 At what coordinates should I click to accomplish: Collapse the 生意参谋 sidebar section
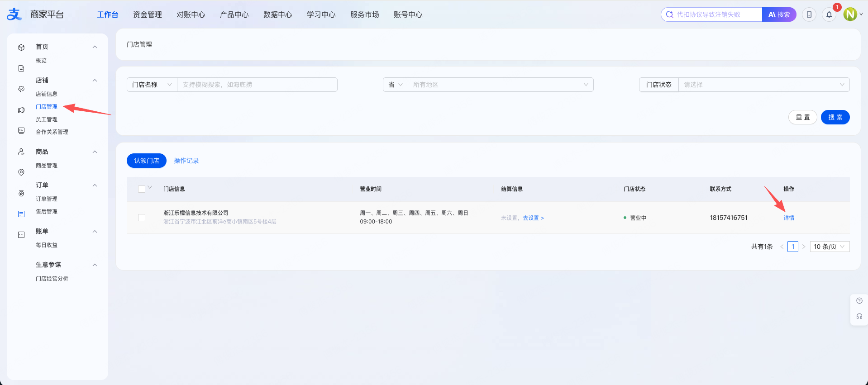pyautogui.click(x=95, y=265)
